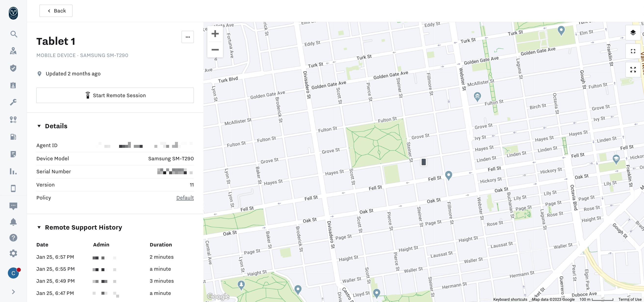This screenshot has height=302, width=644.
Task: Open help using the question mark icon
Action: 13,238
